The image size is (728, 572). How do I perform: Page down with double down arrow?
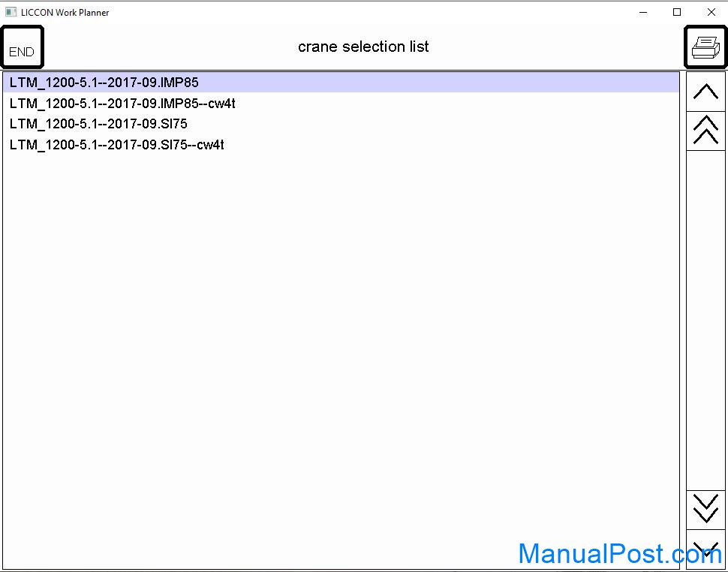pyautogui.click(x=705, y=510)
